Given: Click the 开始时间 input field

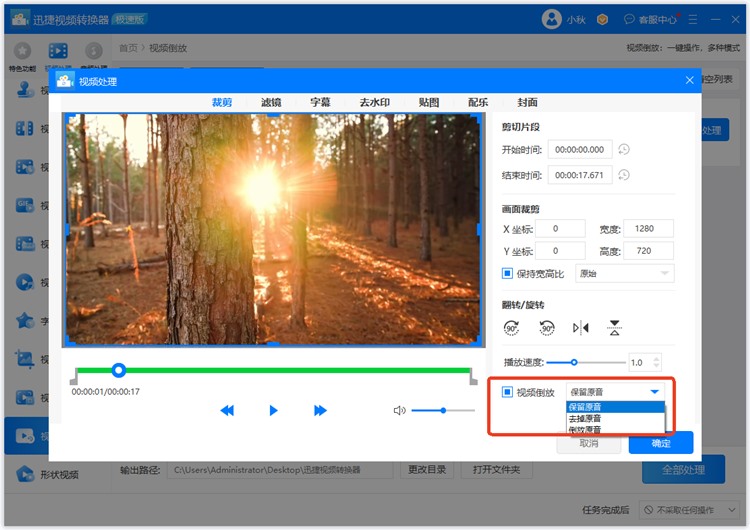Looking at the screenshot, I should (x=580, y=149).
